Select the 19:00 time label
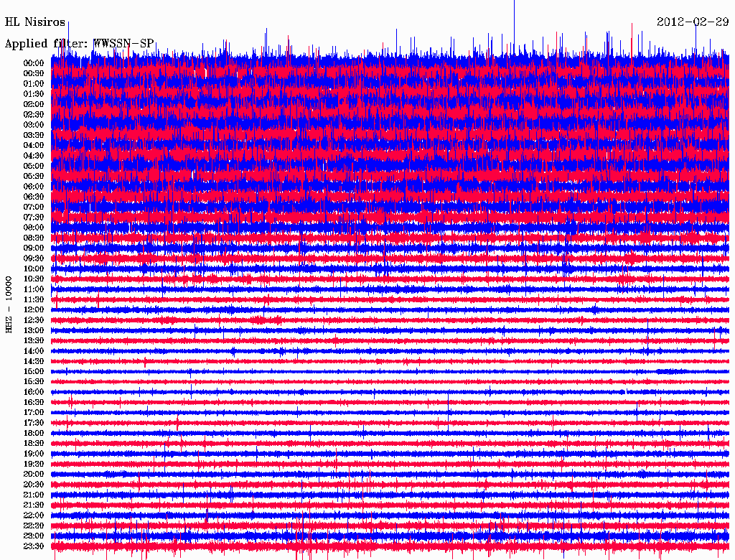This screenshot has width=735, height=560. tap(34, 454)
